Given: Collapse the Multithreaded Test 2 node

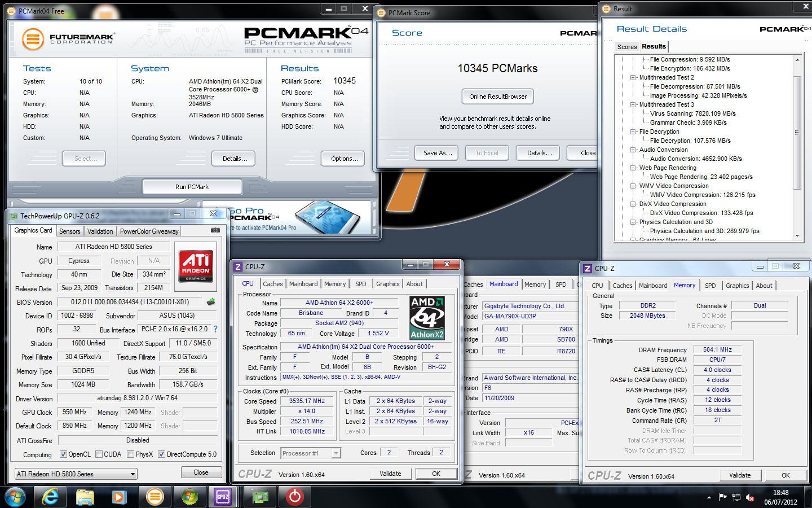Looking at the screenshot, I should click(633, 77).
